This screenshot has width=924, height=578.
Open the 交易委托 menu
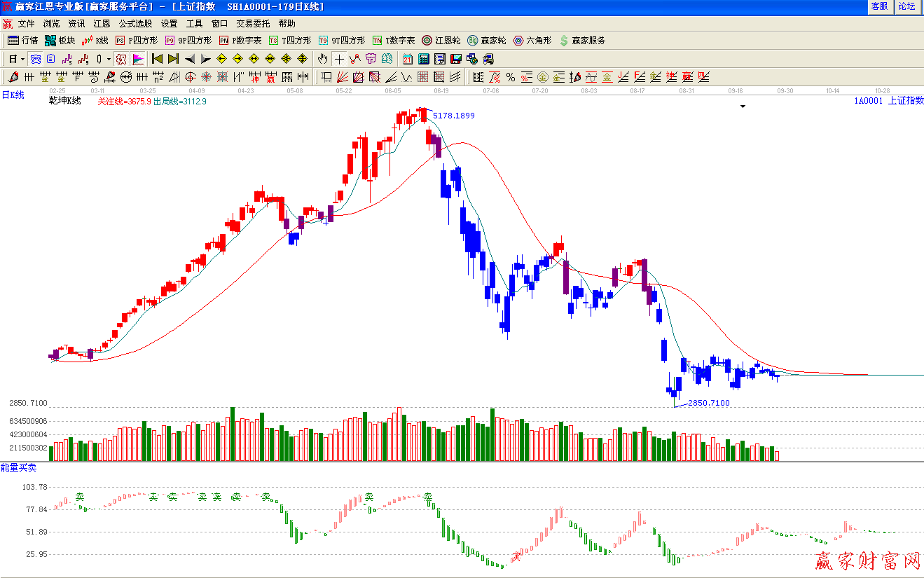(253, 23)
